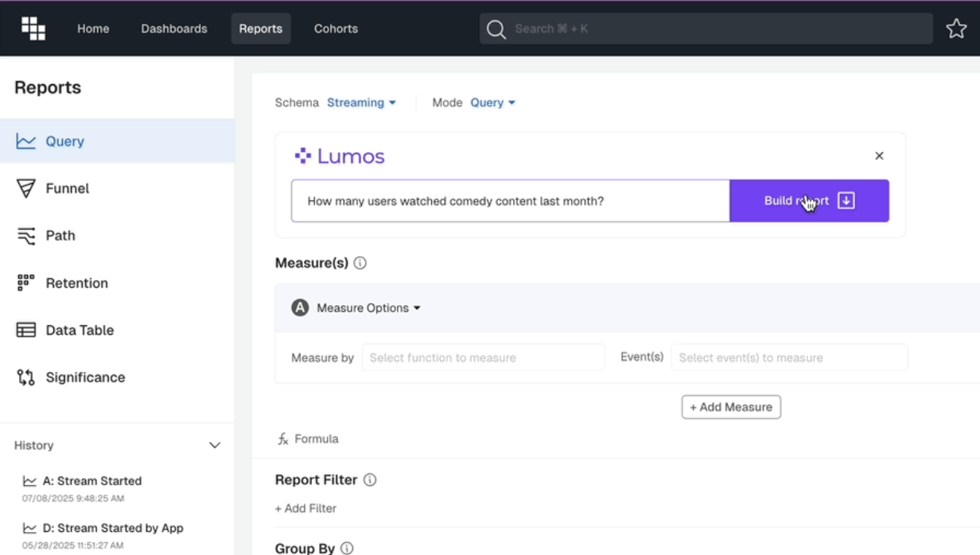The height and width of the screenshot is (555, 980).
Task: Go to the Home tab
Action: 93,29
